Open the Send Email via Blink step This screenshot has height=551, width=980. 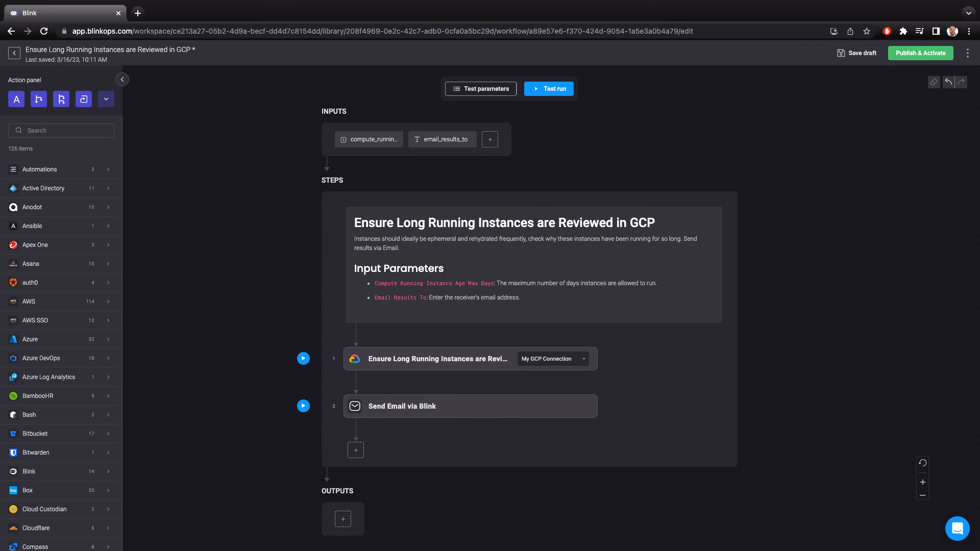pyautogui.click(x=471, y=406)
